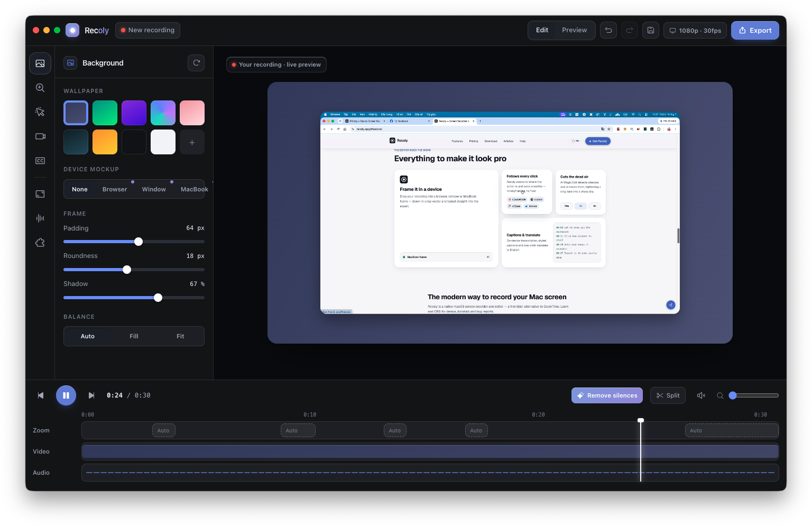This screenshot has width=812, height=526.
Task: Mute audio with the speaker icon
Action: [x=701, y=395]
